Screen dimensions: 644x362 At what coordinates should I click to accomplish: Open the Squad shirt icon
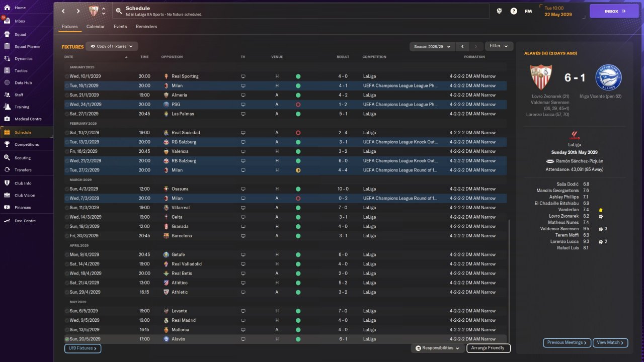[7, 35]
